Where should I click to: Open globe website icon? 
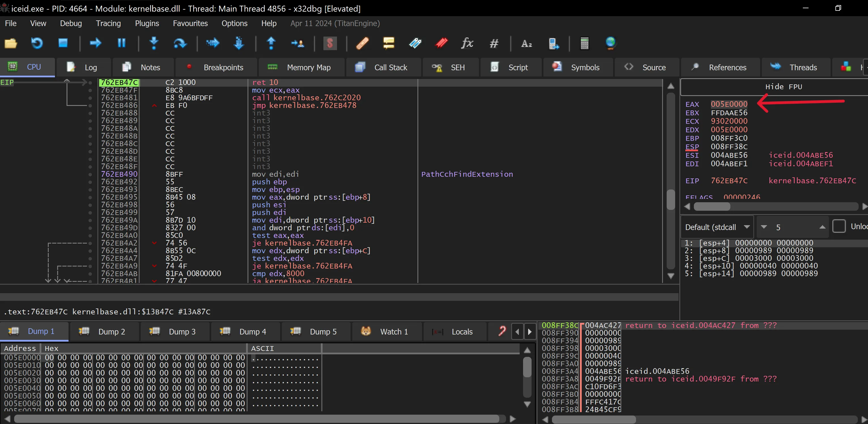tap(611, 43)
